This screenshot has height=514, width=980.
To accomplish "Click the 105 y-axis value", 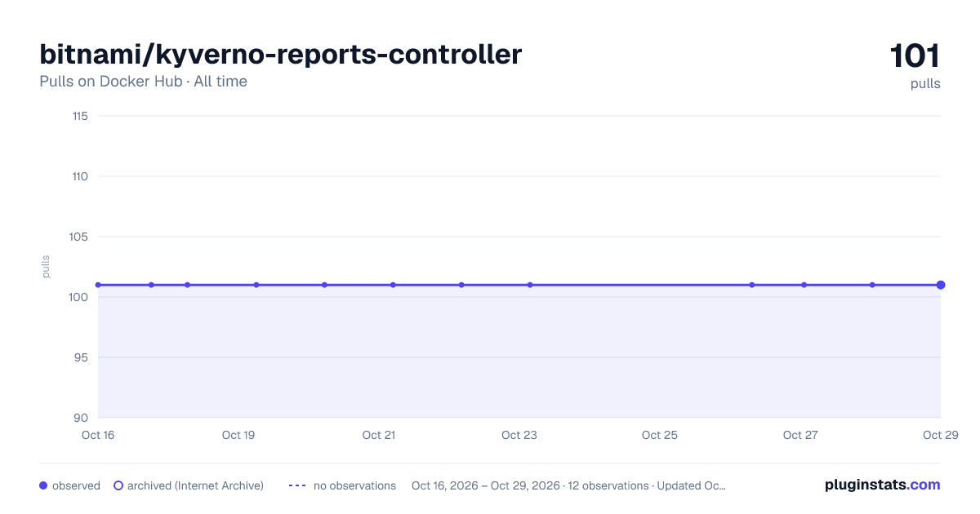I will click(x=79, y=237).
